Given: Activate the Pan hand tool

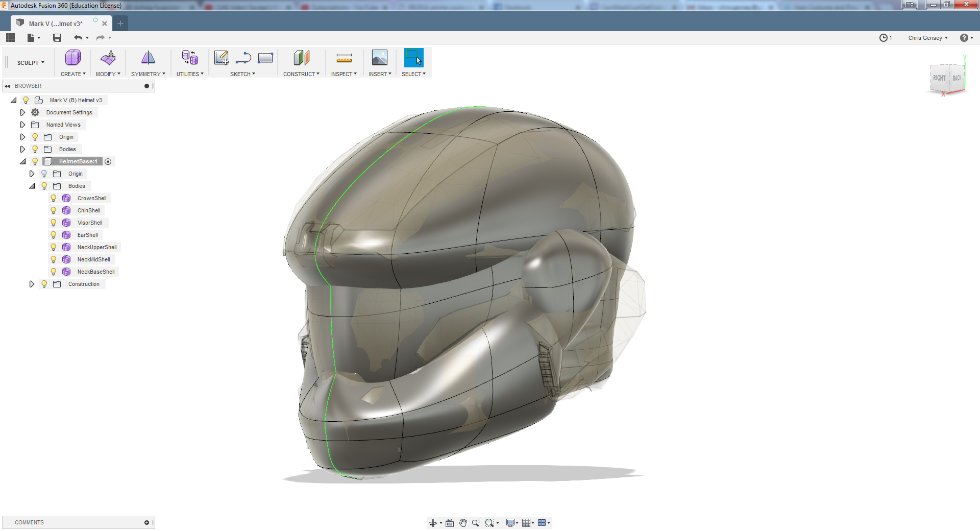Looking at the screenshot, I should (x=463, y=523).
